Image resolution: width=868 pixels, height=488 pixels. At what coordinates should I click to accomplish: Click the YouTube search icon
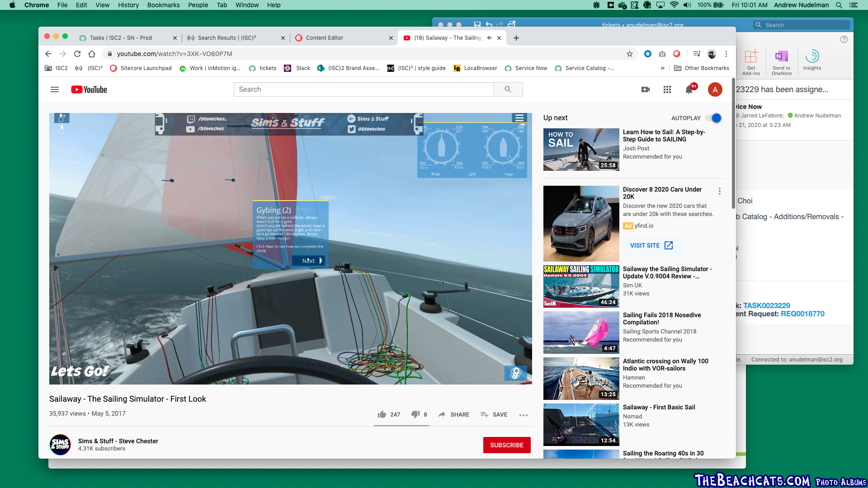click(x=508, y=89)
